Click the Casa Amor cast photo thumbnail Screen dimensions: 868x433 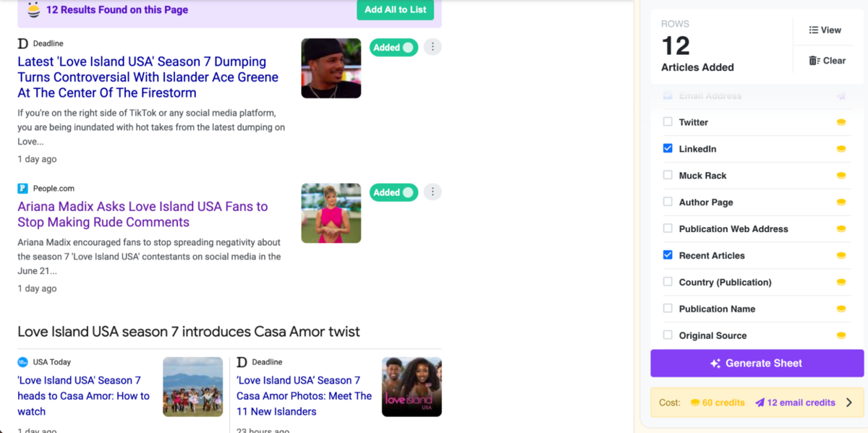coord(412,387)
